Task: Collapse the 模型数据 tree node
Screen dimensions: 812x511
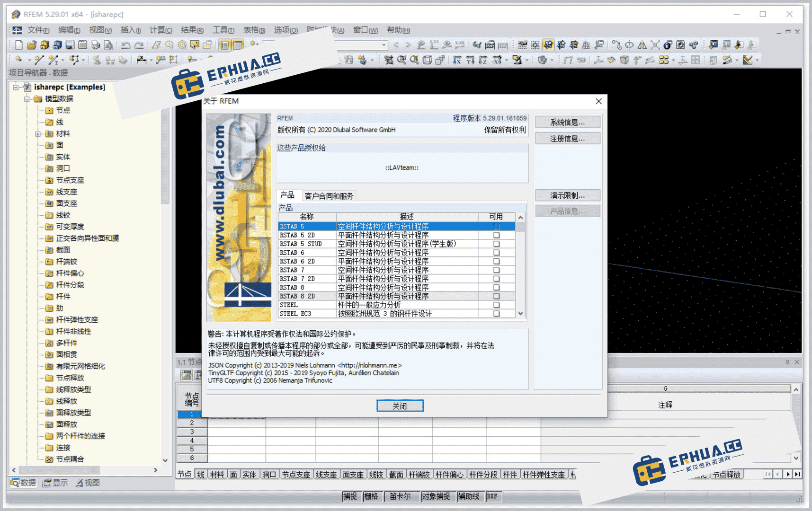Action: click(27, 99)
